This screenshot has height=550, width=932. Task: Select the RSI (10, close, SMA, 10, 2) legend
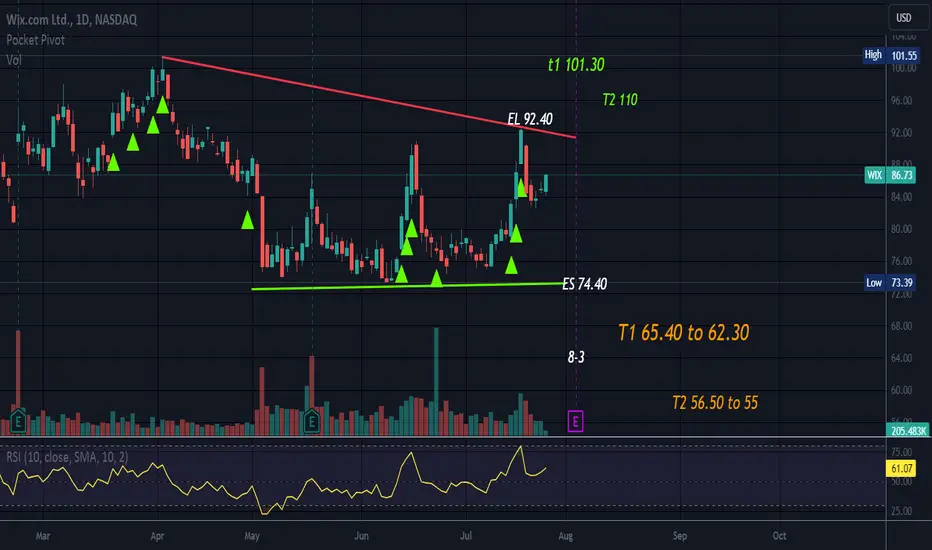[67, 457]
